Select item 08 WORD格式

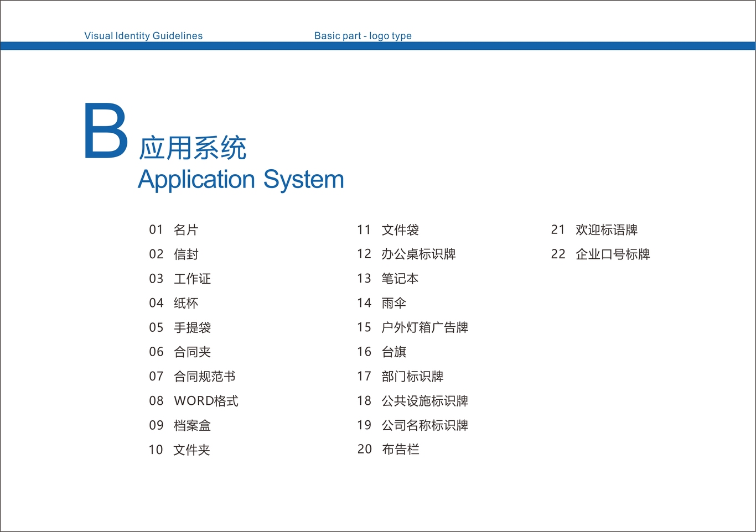tap(194, 400)
